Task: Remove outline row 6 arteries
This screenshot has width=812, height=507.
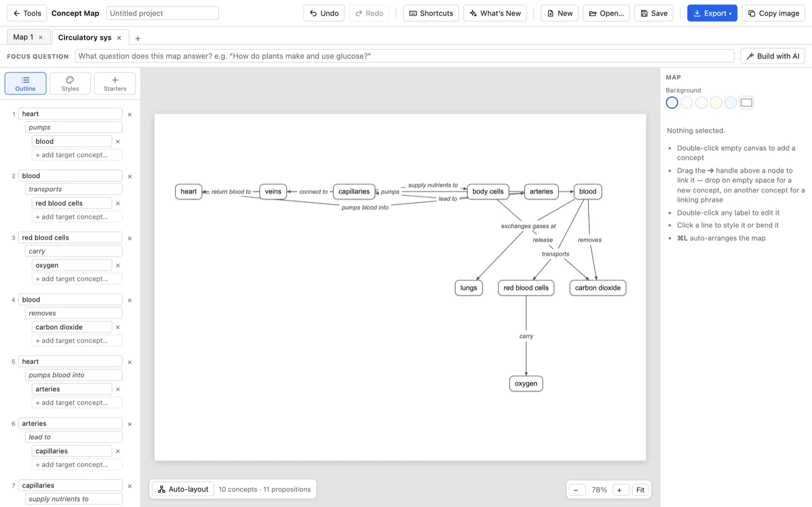Action: tap(130, 424)
